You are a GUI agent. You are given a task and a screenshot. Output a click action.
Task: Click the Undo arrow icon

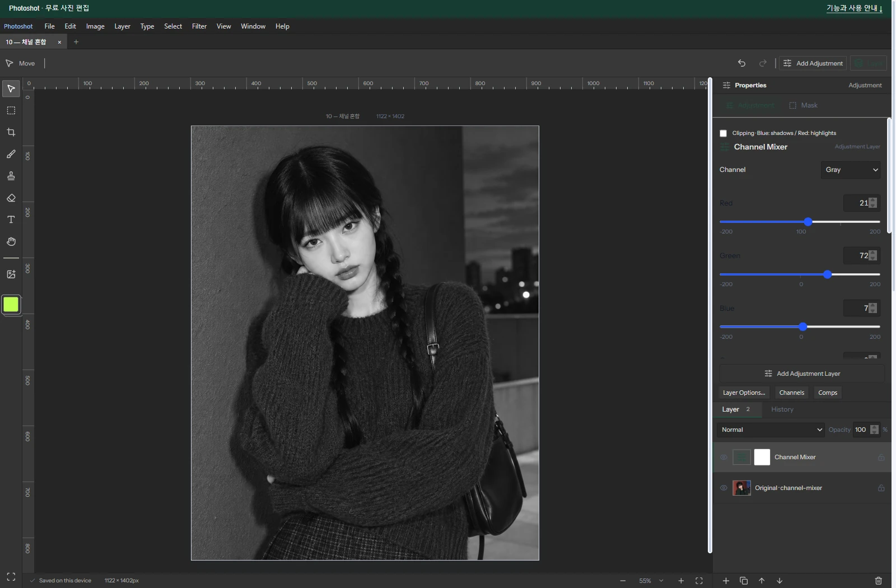[741, 63]
